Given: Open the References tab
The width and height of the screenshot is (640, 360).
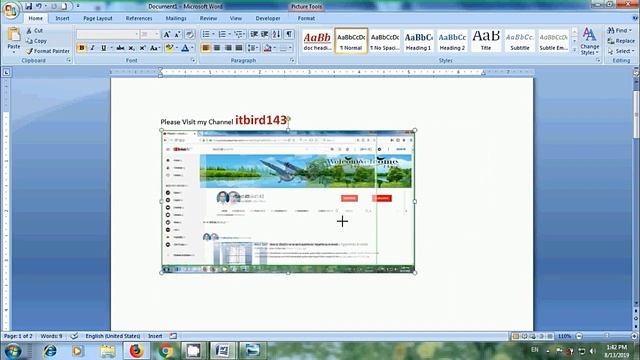Looking at the screenshot, I should click(x=139, y=18).
